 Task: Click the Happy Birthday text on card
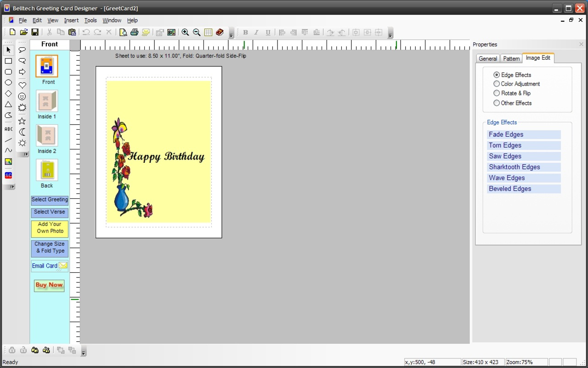pos(166,156)
